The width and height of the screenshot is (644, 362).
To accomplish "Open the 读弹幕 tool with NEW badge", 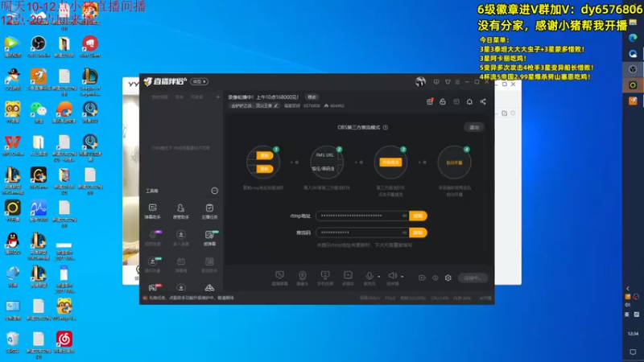I will (x=210, y=237).
